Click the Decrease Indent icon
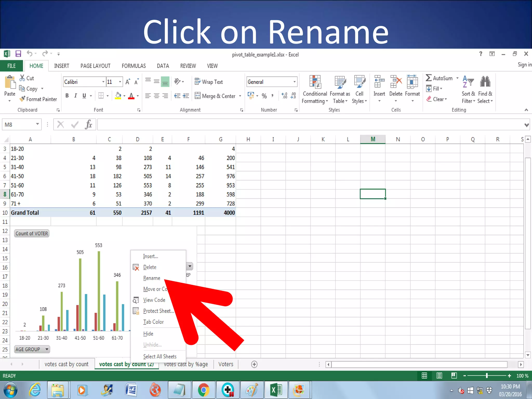The height and width of the screenshot is (399, 532). pos(177,96)
